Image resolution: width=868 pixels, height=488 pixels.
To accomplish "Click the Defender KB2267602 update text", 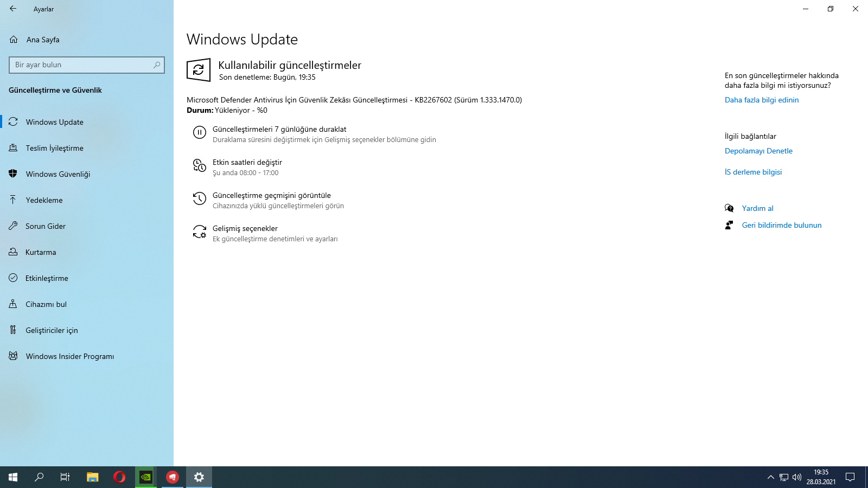I will tap(354, 100).
